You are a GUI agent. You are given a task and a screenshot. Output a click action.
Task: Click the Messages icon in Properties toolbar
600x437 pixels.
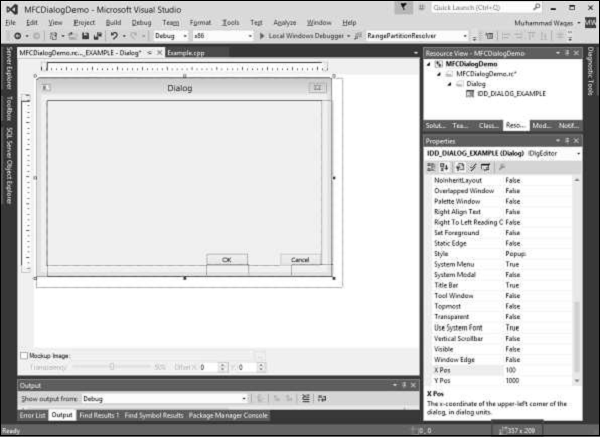click(486, 167)
